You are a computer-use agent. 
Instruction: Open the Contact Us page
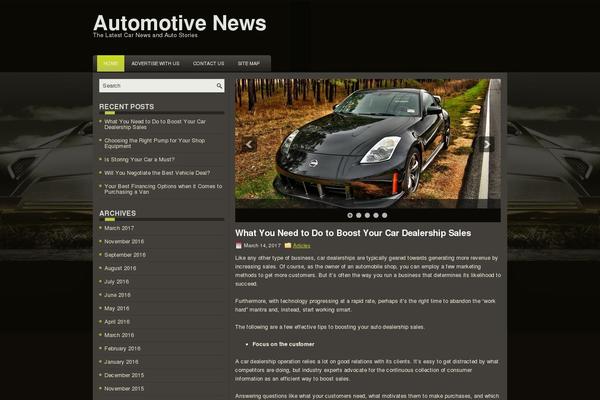click(x=209, y=64)
